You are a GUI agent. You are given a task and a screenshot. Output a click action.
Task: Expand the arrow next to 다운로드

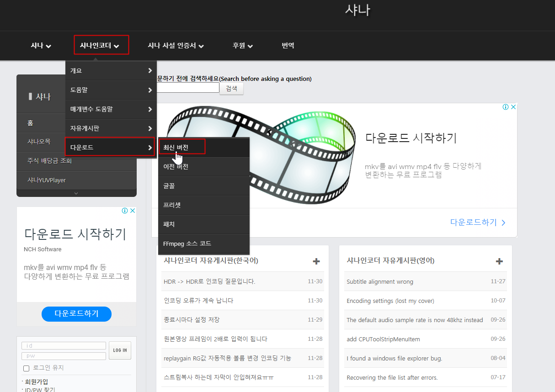[x=150, y=148]
